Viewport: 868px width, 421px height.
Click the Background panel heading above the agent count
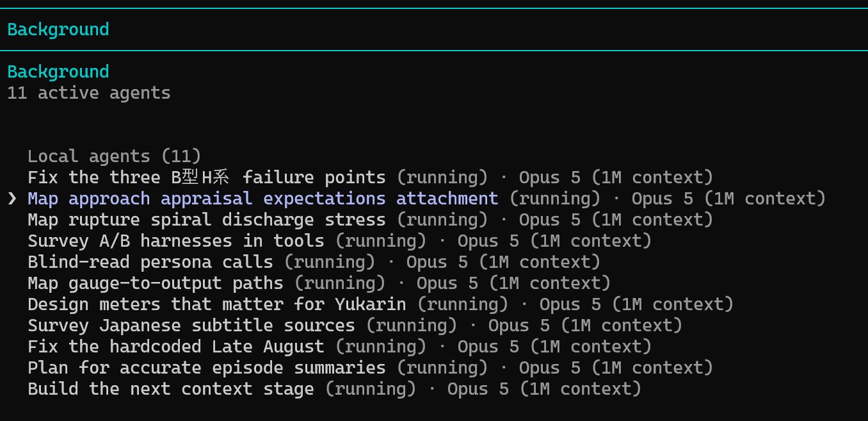pyautogui.click(x=58, y=72)
